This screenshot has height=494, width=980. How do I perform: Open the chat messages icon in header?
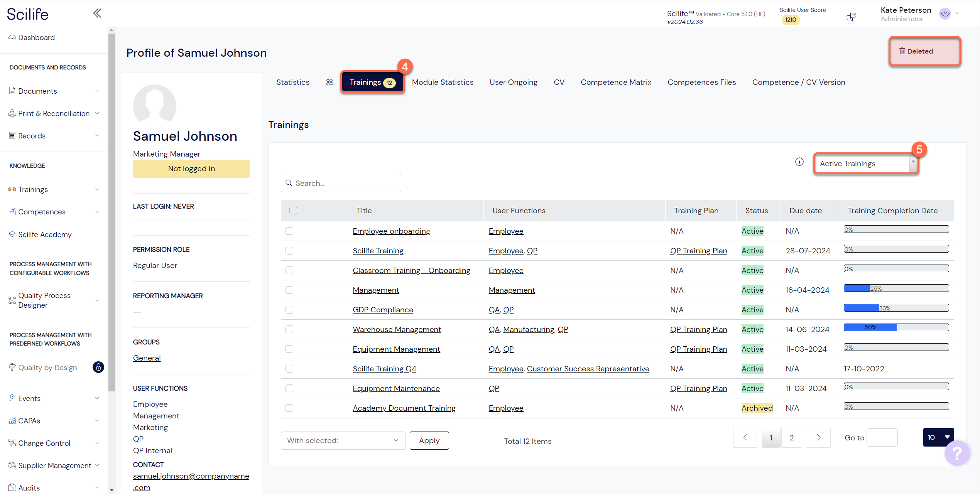click(851, 17)
